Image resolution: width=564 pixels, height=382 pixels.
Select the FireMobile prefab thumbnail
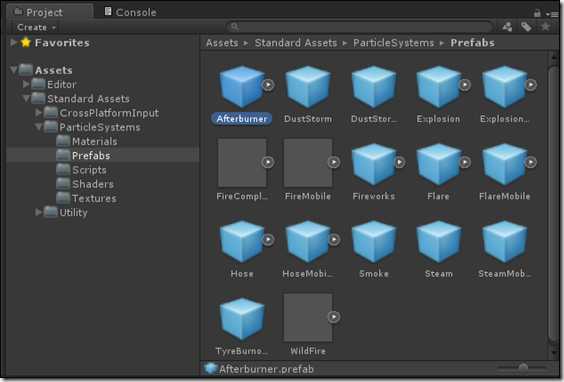tap(308, 163)
